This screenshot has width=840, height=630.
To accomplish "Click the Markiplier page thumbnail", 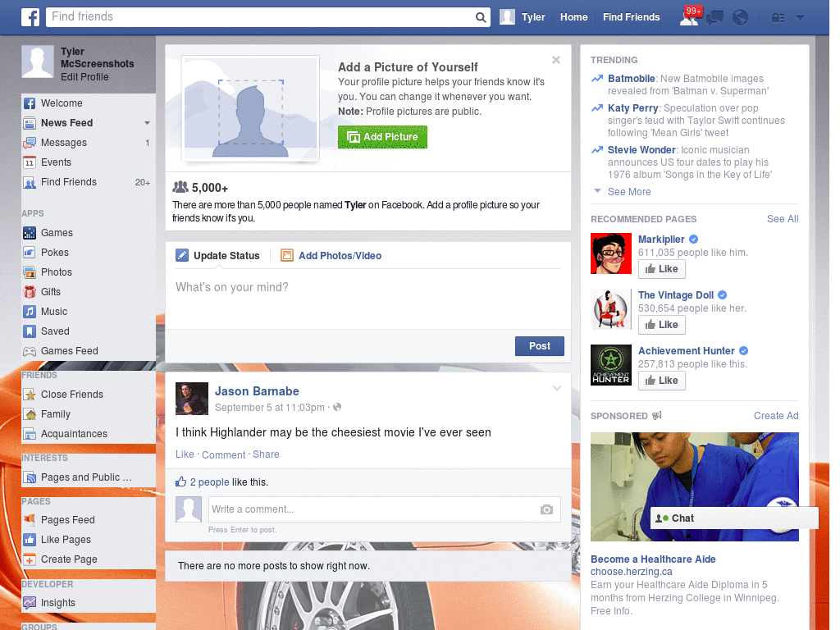I will (x=610, y=253).
